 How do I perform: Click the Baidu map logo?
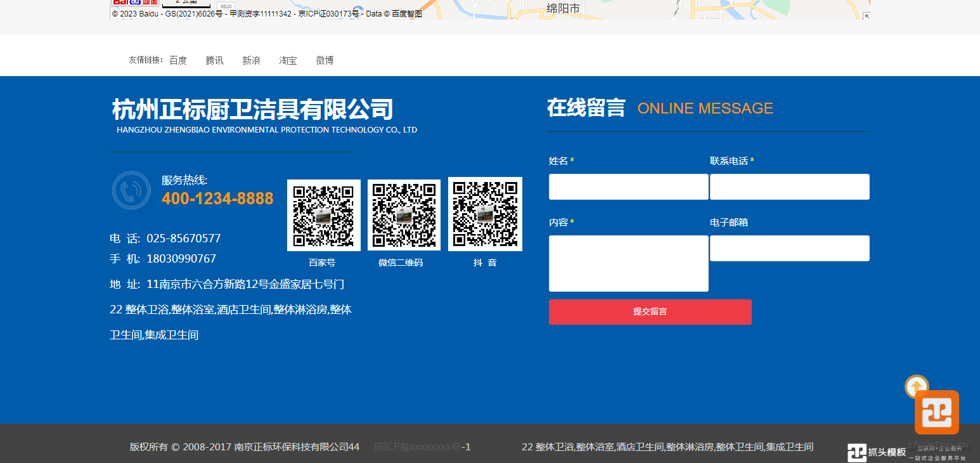(x=134, y=3)
